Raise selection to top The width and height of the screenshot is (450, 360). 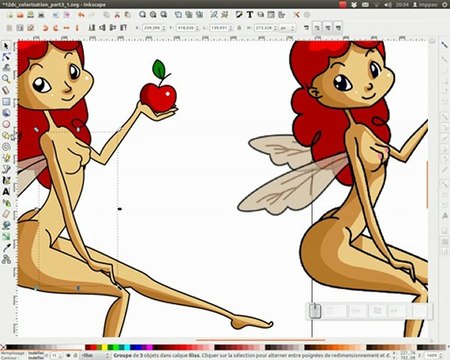(x=123, y=28)
